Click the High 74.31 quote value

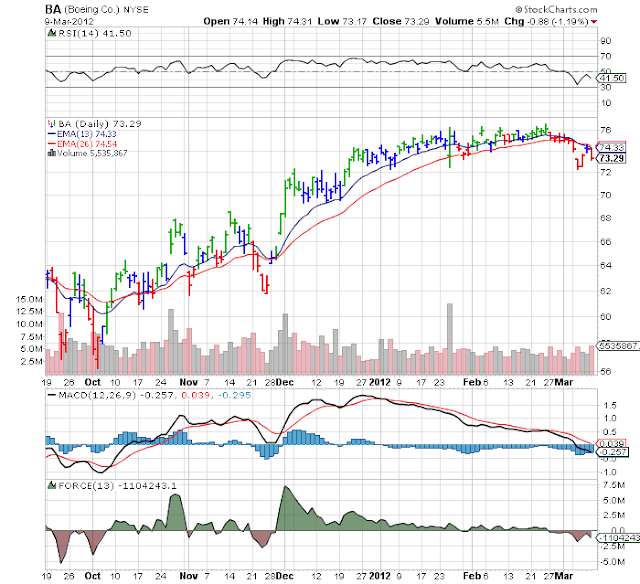(x=287, y=21)
